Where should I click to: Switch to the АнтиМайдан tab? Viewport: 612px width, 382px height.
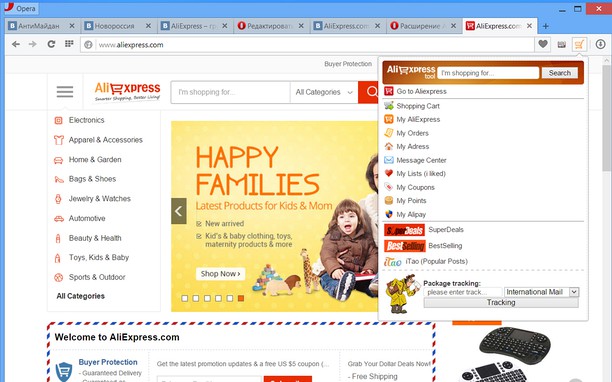tap(41, 26)
